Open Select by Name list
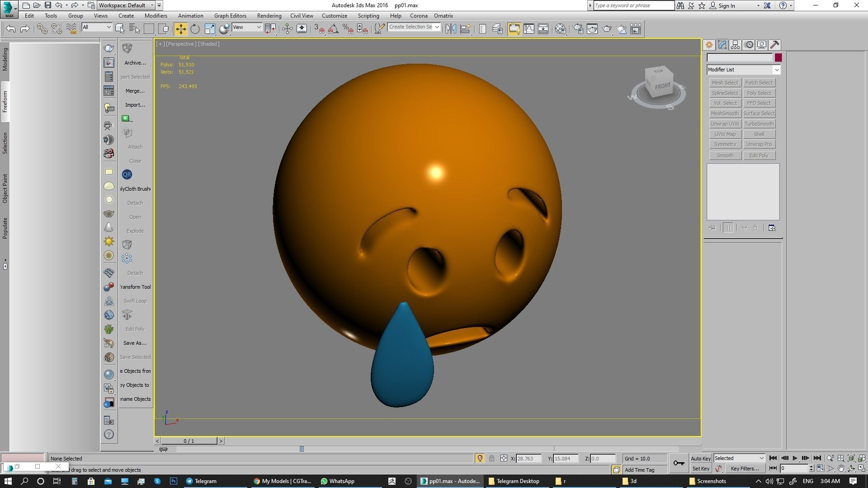The height and width of the screenshot is (488, 868). [x=134, y=29]
